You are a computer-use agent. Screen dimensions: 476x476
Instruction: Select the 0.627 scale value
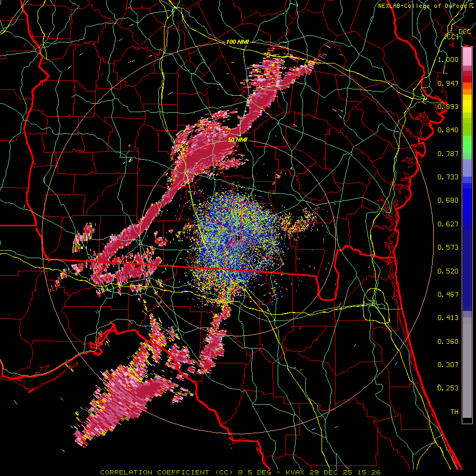click(x=448, y=224)
